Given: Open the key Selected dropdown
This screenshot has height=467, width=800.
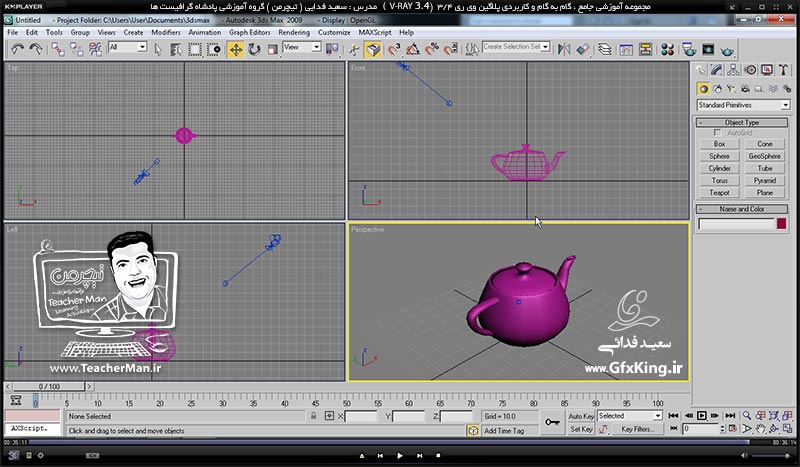Looking at the screenshot, I should coord(630,416).
